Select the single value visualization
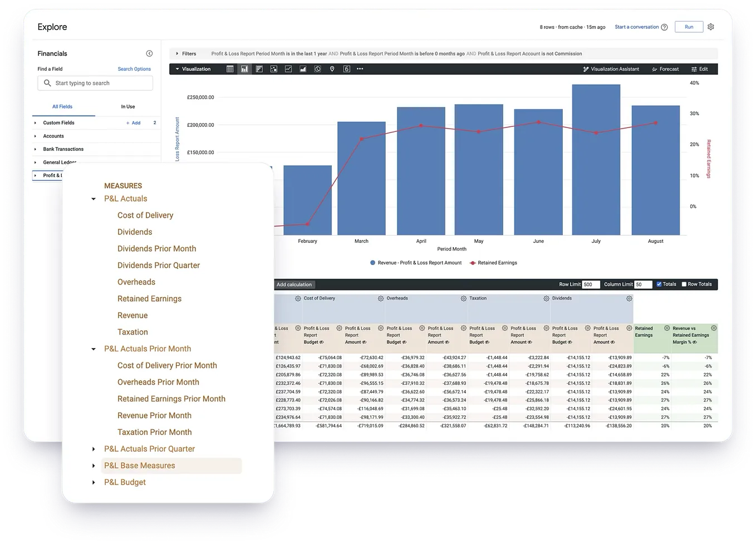This screenshot has height=544, width=756. point(346,68)
